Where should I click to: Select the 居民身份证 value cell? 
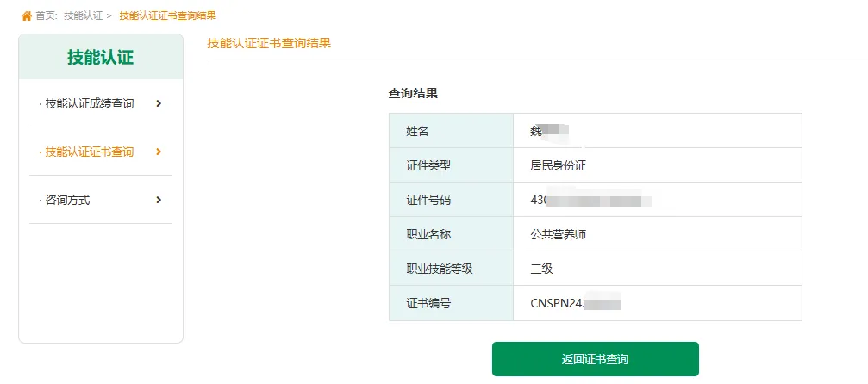point(558,165)
